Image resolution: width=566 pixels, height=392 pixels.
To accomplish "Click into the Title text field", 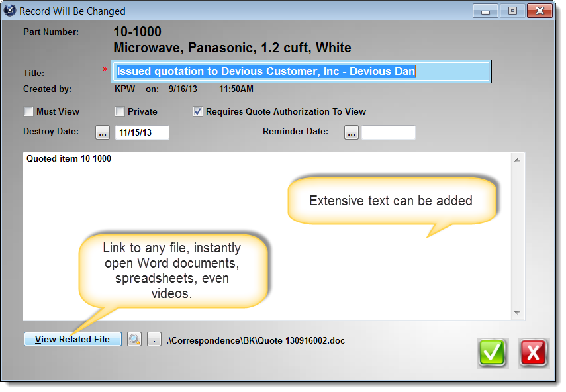I will coord(302,72).
